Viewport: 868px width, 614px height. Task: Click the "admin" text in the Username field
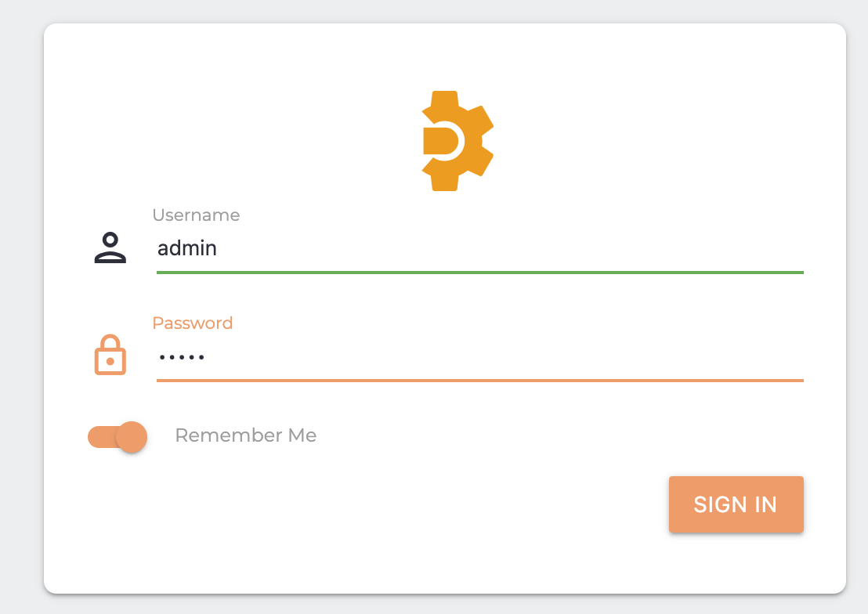pos(187,249)
